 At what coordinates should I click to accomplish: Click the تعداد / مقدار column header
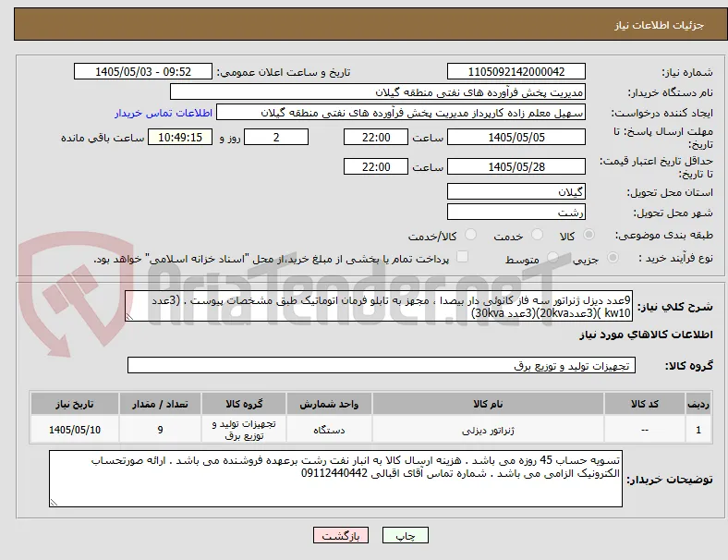pos(160,404)
